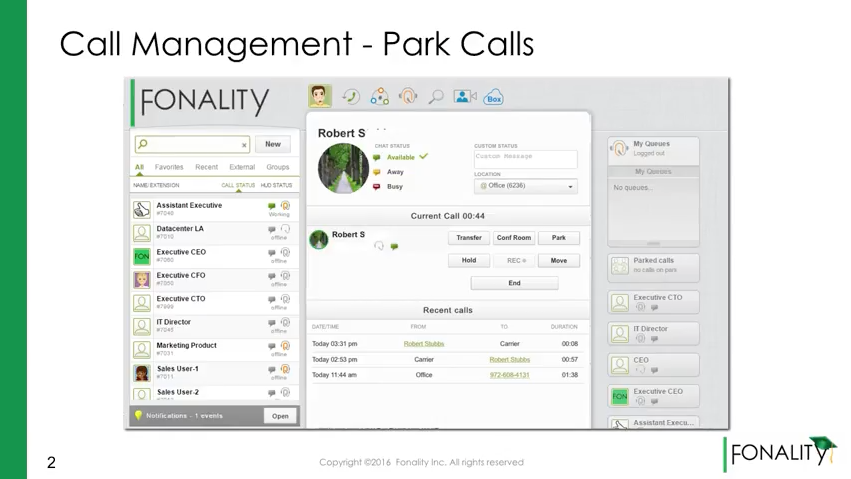Click queue icon for Executive CTO in list
The width and height of the screenshot is (851, 479).
tap(285, 299)
